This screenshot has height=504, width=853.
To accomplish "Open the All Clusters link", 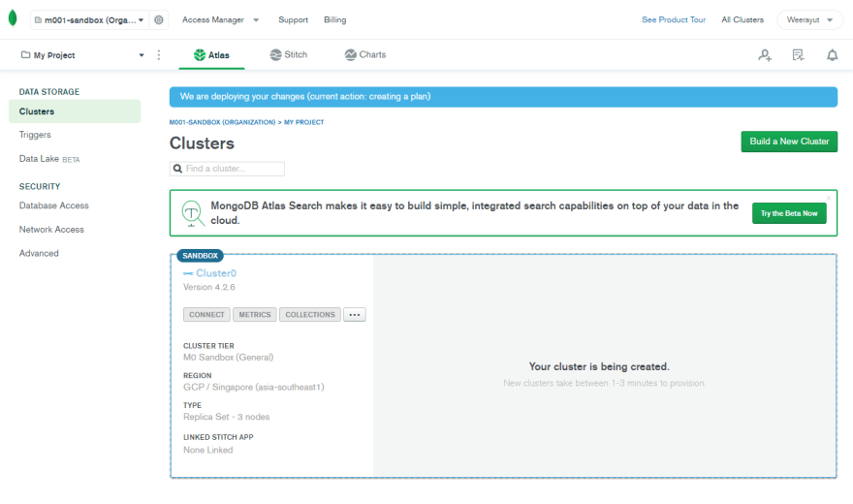I will 742,19.
